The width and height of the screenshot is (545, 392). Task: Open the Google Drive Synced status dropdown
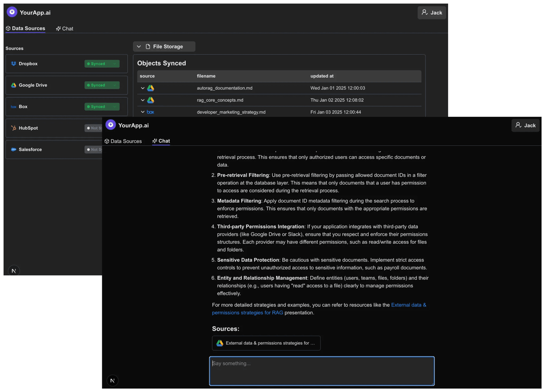tap(115, 85)
